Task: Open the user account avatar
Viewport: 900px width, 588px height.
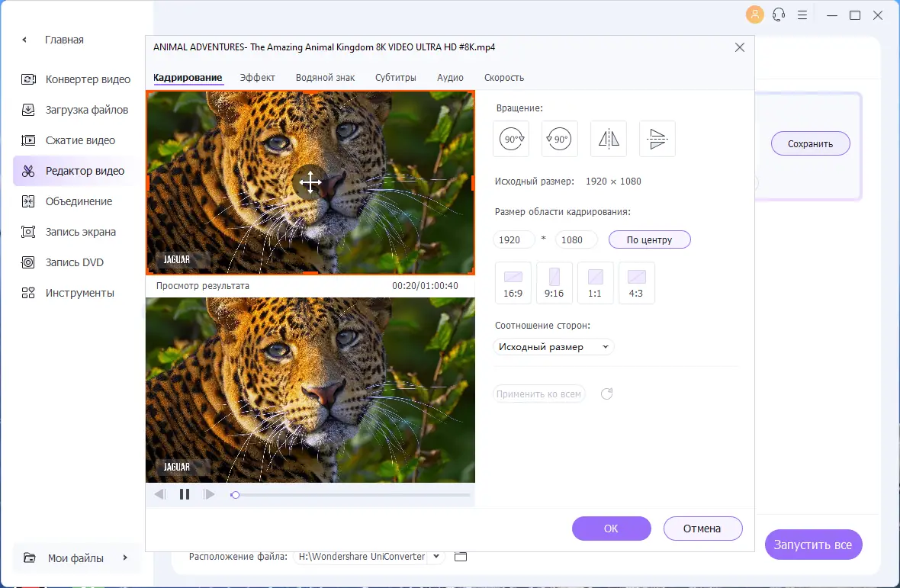Action: (x=755, y=14)
